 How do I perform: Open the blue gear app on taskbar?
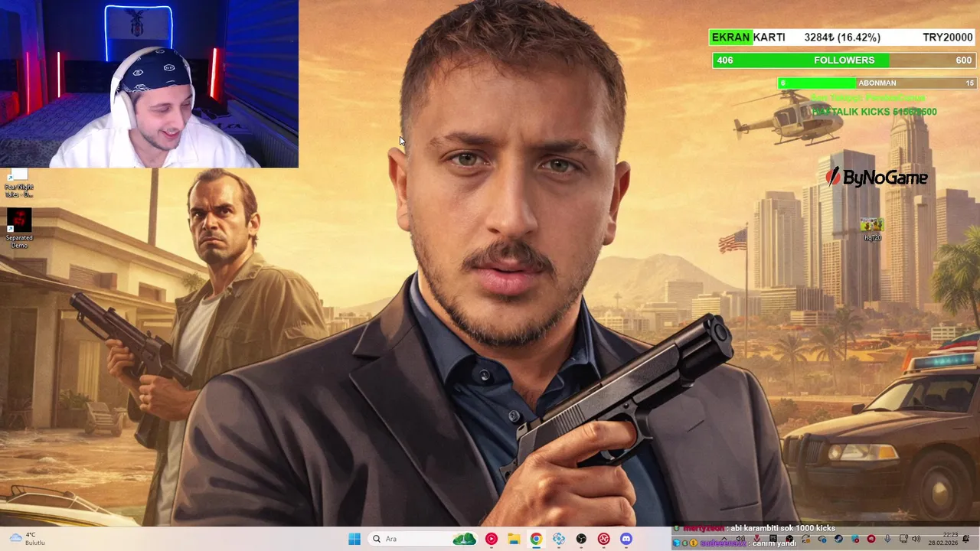click(559, 539)
